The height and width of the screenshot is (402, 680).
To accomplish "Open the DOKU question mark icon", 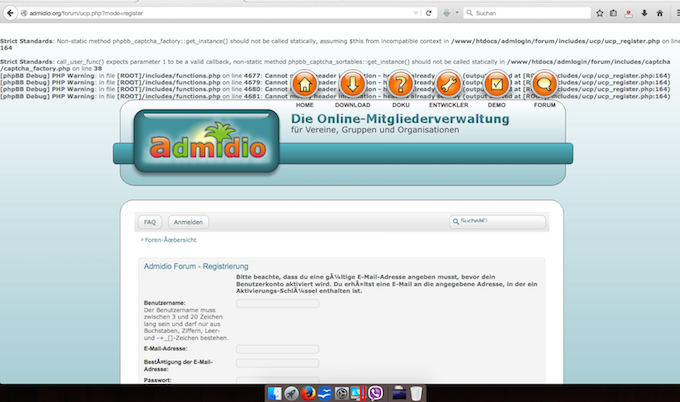I will coord(400,84).
